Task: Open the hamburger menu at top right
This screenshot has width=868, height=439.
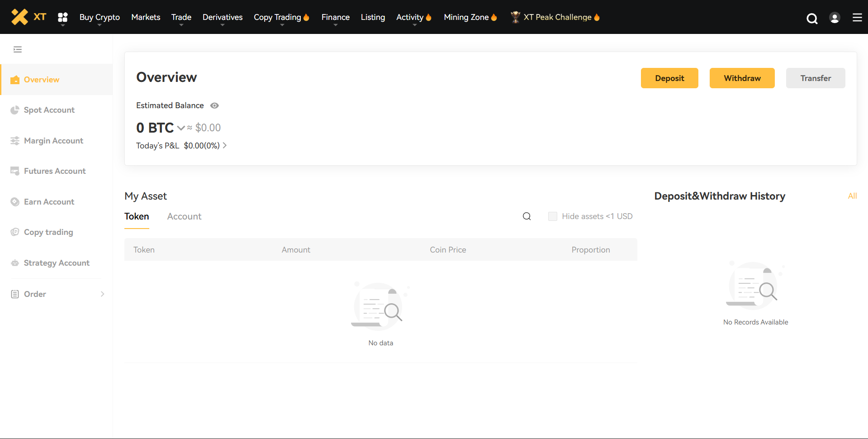Action: pos(857,18)
